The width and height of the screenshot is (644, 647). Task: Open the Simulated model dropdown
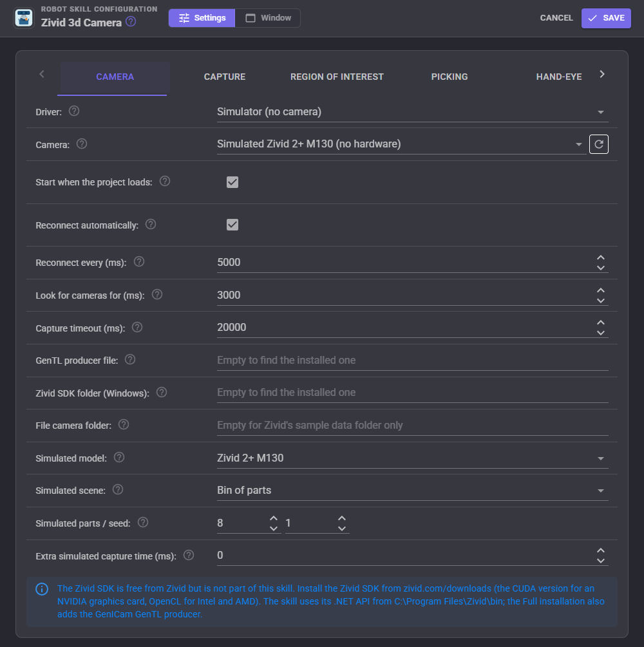pyautogui.click(x=412, y=458)
